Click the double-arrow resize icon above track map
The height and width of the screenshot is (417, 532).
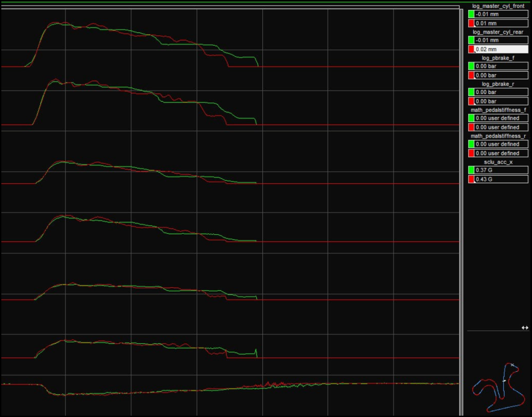click(525, 328)
